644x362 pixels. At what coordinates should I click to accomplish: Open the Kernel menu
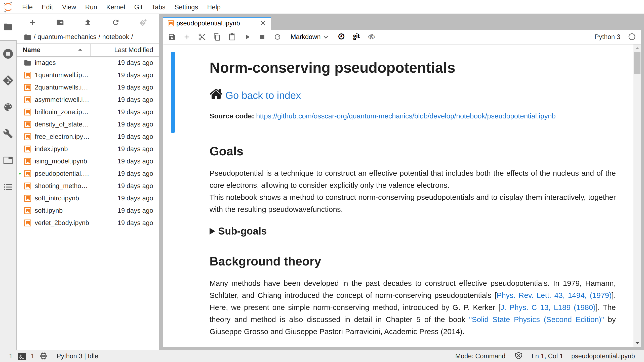tap(115, 7)
